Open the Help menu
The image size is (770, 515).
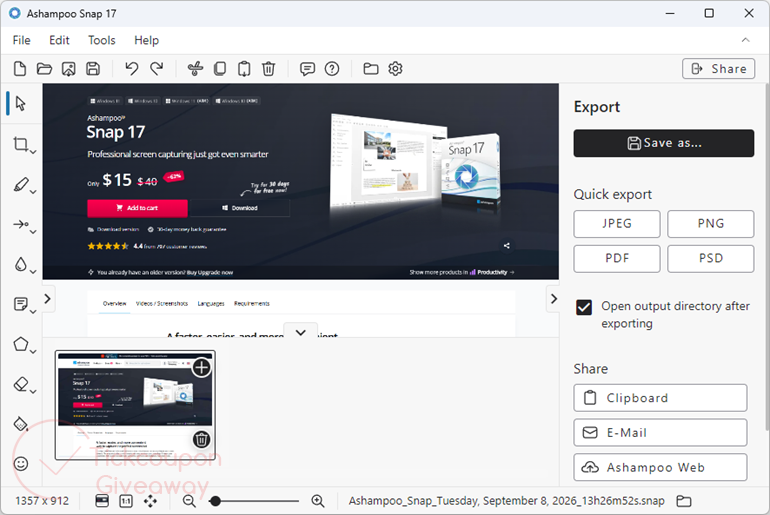click(x=146, y=40)
